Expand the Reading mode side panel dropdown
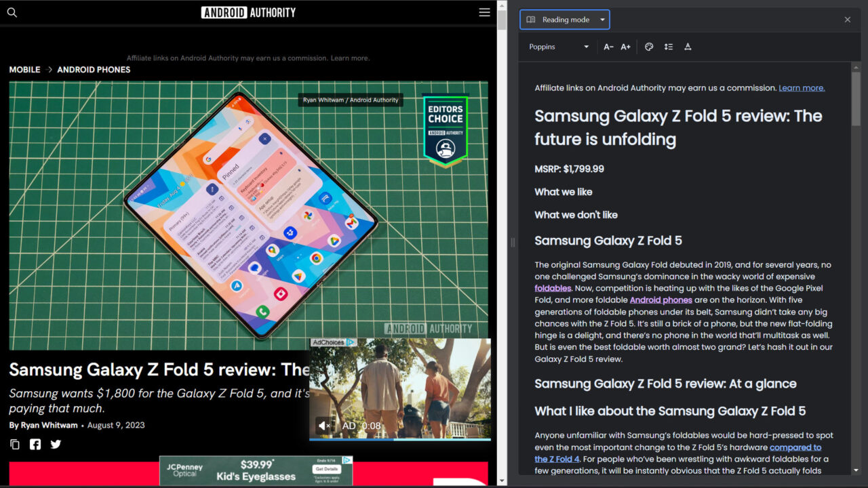The width and height of the screenshot is (868, 488). coord(602,20)
